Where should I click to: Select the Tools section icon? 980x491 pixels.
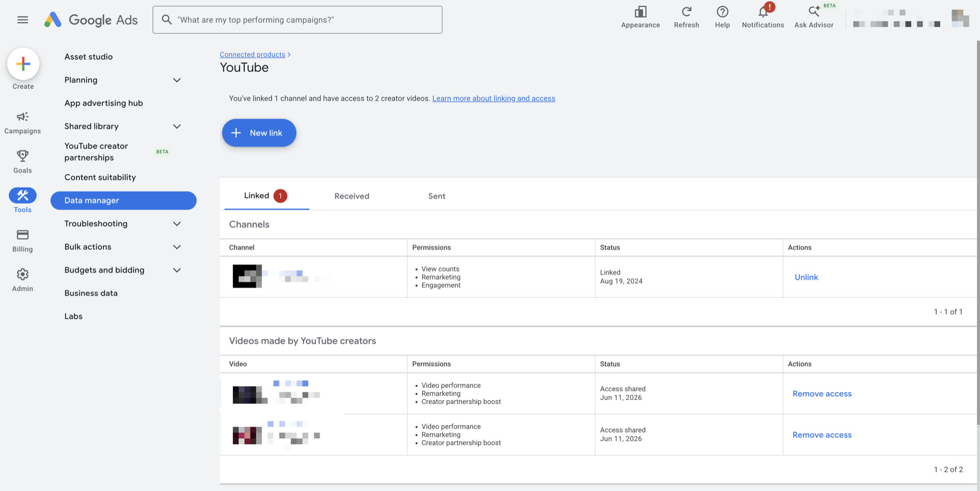23,195
